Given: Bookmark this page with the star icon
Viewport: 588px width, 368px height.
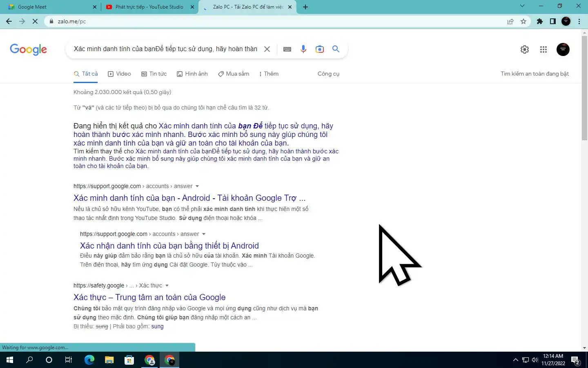Looking at the screenshot, I should [x=523, y=21].
